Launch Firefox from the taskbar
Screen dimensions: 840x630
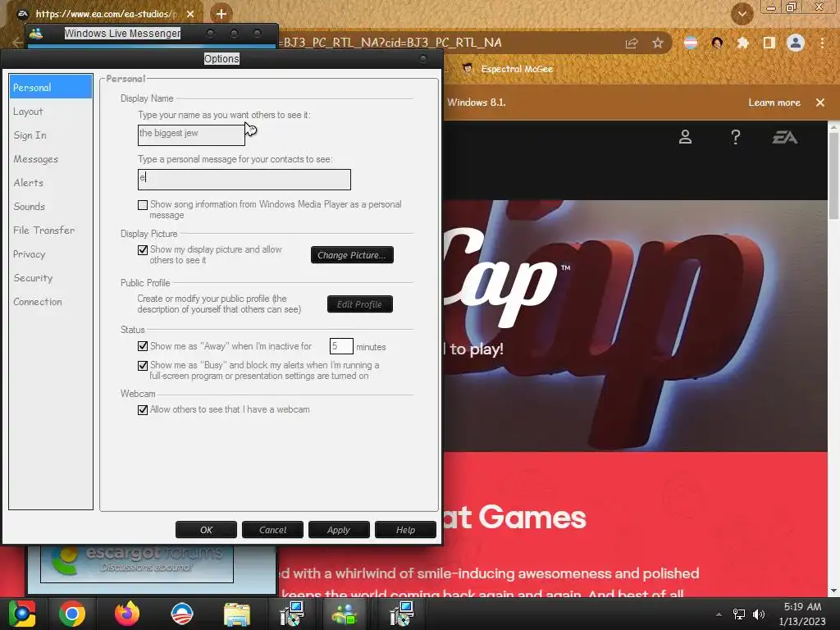click(x=127, y=614)
